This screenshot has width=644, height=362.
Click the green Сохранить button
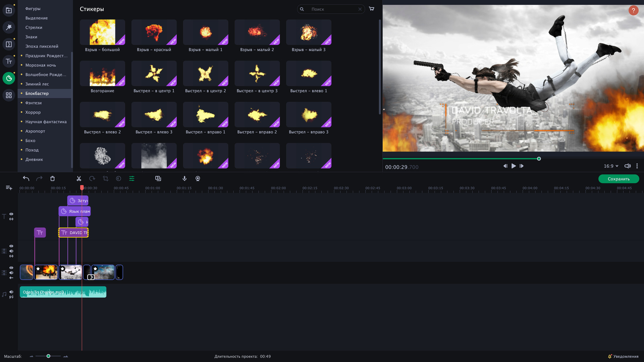point(618,179)
